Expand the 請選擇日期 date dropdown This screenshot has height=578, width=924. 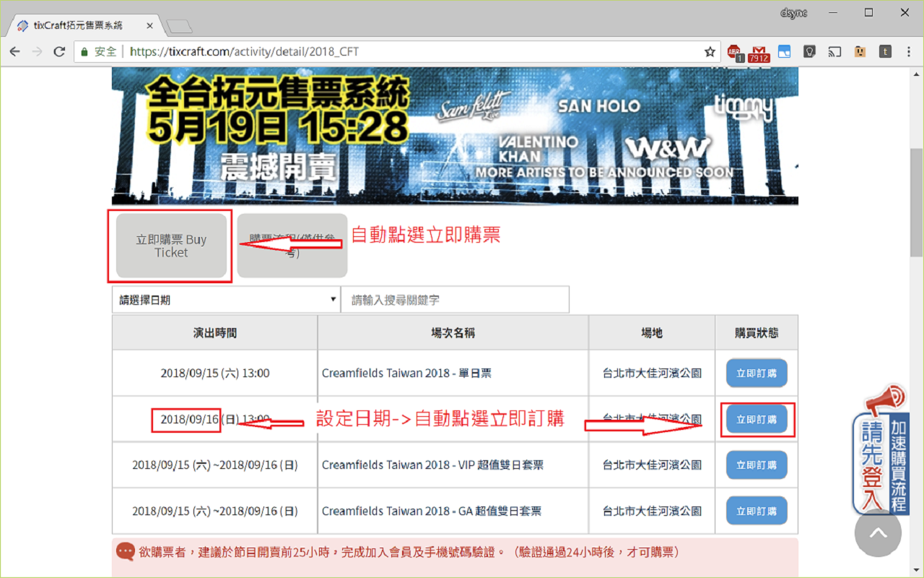226,300
